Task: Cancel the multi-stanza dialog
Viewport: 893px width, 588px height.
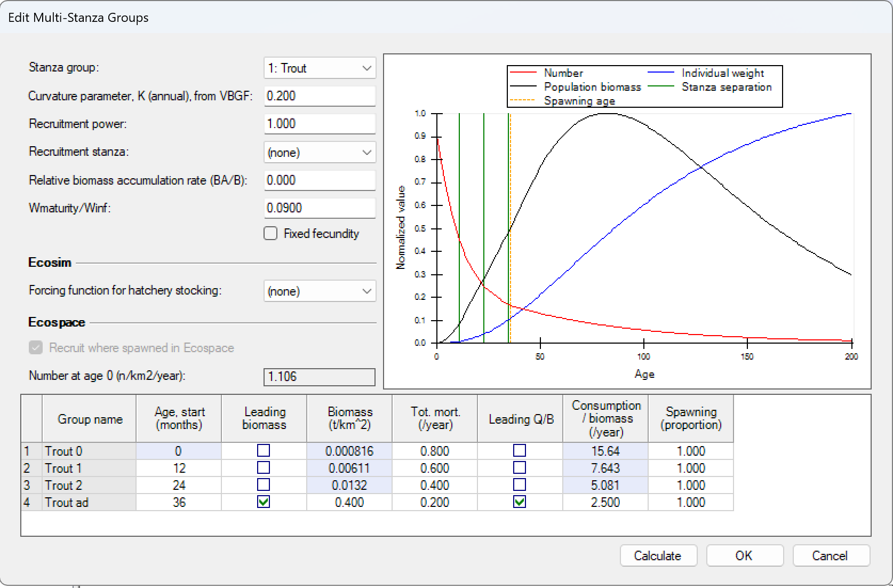Action: click(830, 555)
